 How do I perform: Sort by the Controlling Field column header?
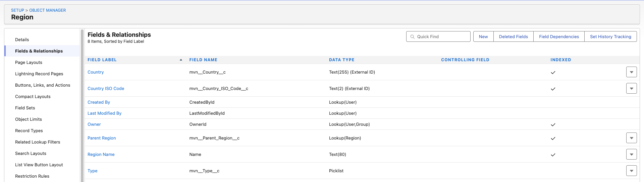(x=465, y=60)
